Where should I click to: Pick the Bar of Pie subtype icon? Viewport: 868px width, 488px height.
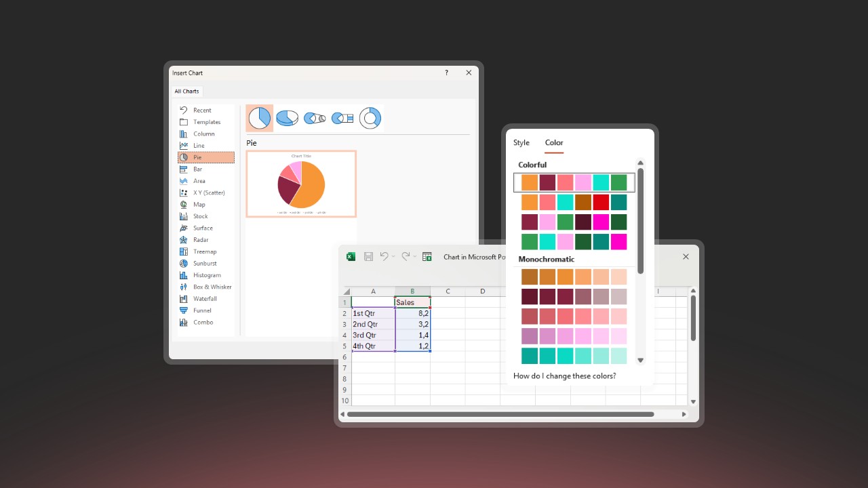point(342,118)
